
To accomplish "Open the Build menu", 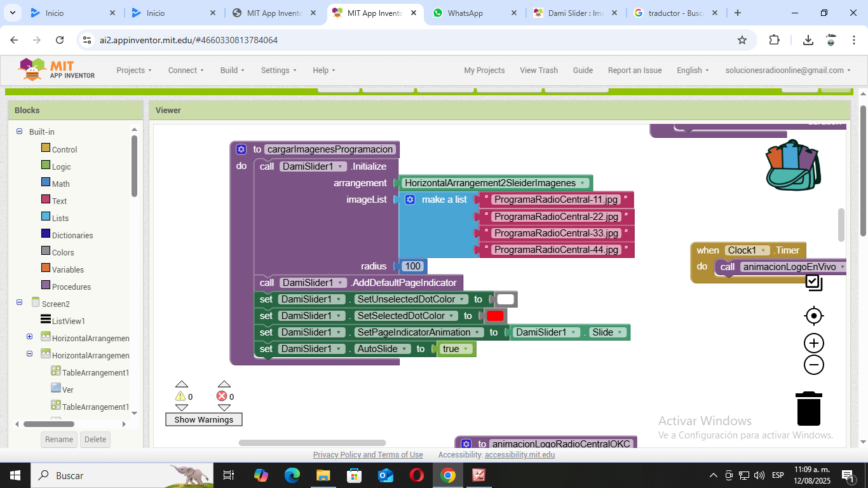I will [x=232, y=71].
